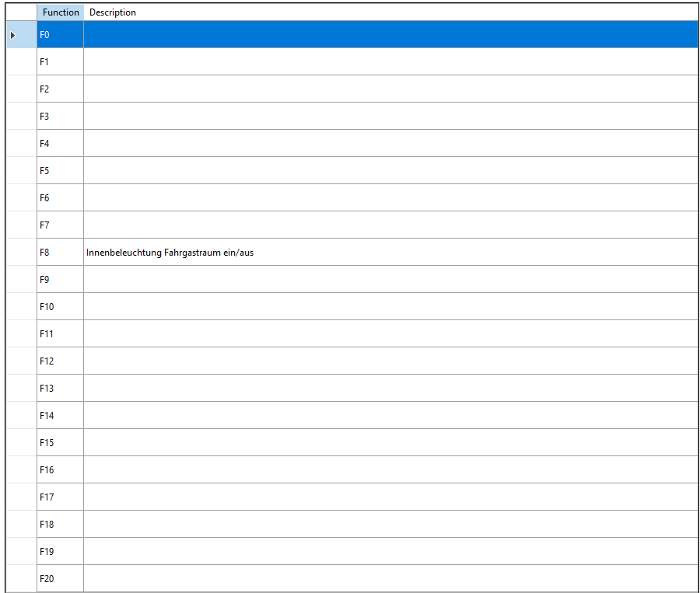
Task: Click the Description field of row F15
Action: 389,443
